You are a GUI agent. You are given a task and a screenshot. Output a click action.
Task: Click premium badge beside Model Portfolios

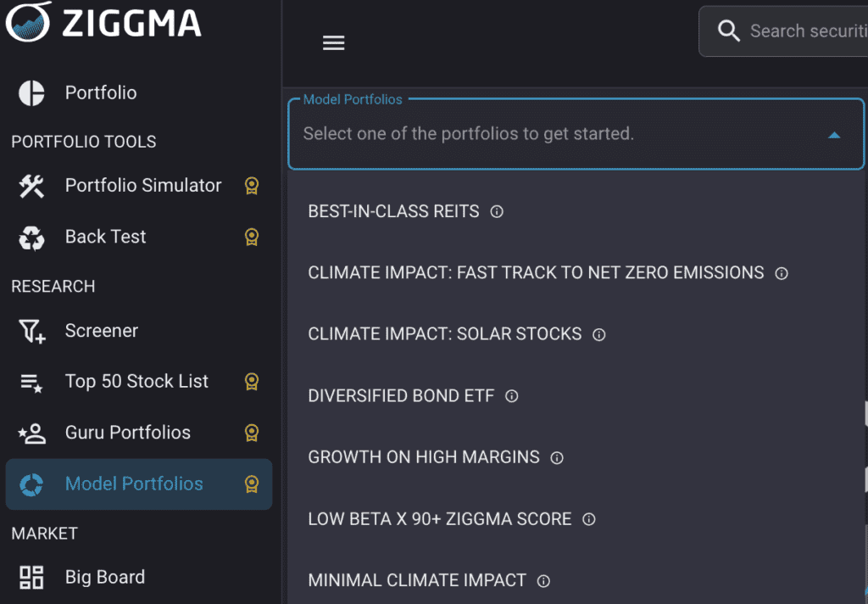click(x=252, y=484)
